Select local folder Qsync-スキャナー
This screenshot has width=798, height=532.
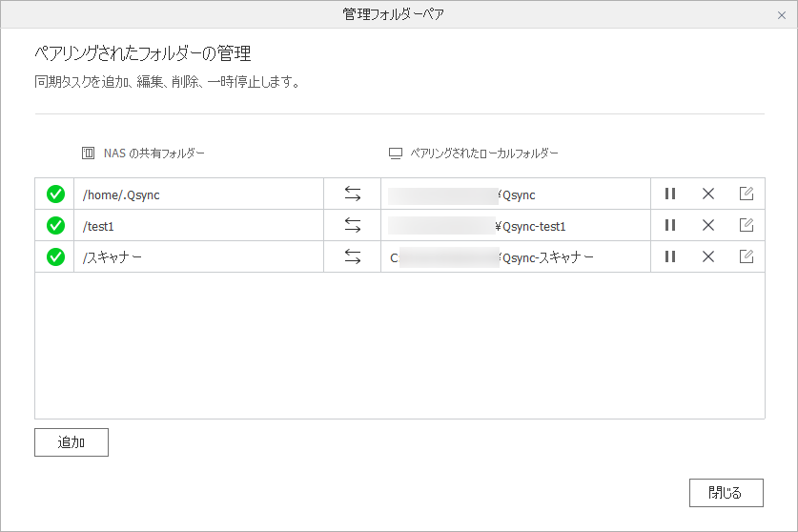coord(547,257)
